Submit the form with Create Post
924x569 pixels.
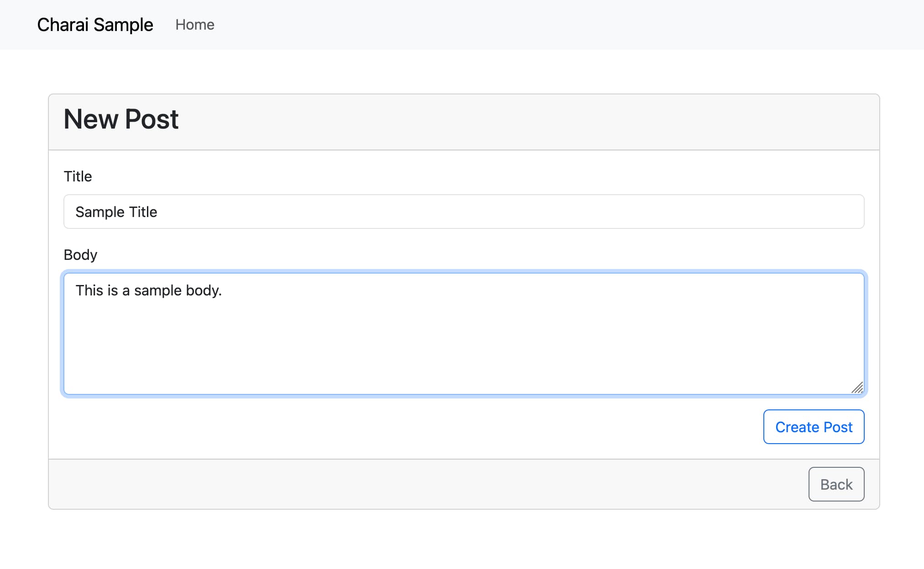(x=814, y=427)
